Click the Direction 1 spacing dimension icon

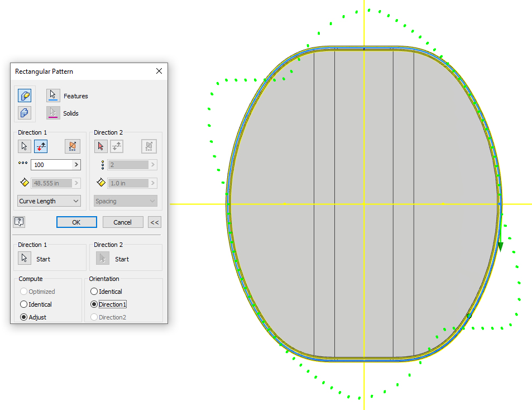click(25, 182)
